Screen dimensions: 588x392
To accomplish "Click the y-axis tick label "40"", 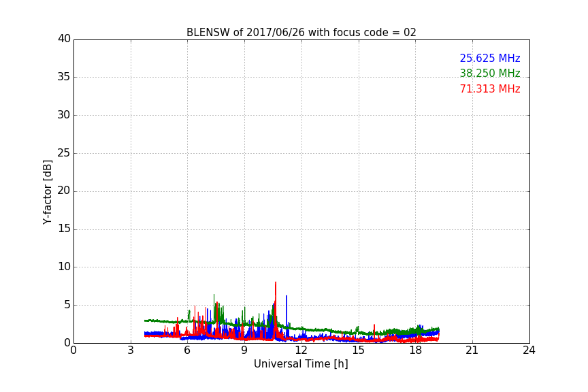I will pyautogui.click(x=64, y=39).
